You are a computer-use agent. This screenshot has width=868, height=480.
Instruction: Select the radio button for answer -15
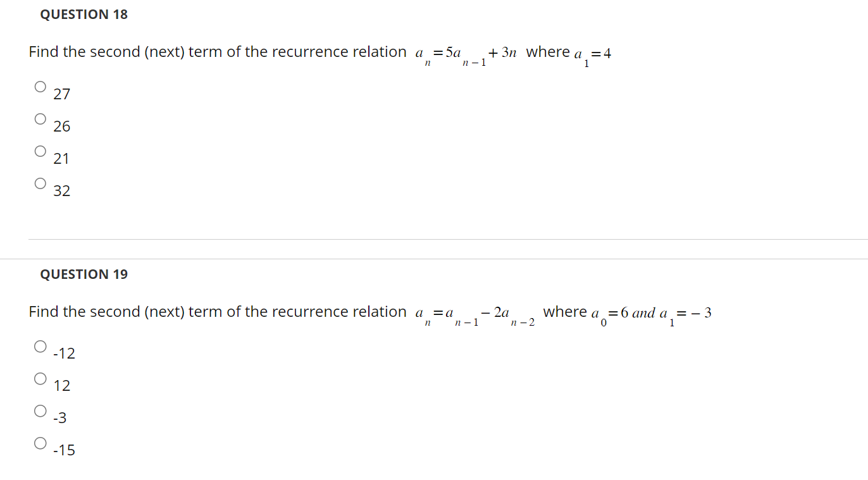pos(40,442)
